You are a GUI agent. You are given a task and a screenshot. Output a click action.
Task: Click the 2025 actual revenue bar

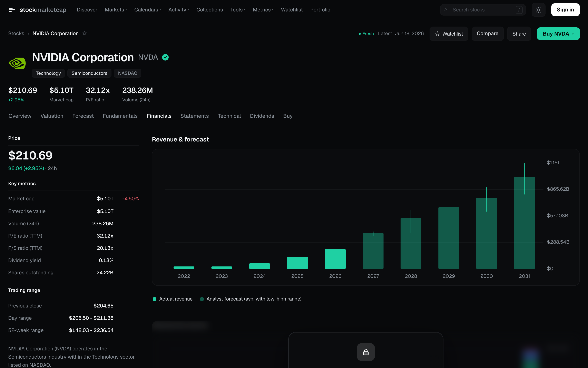297,263
